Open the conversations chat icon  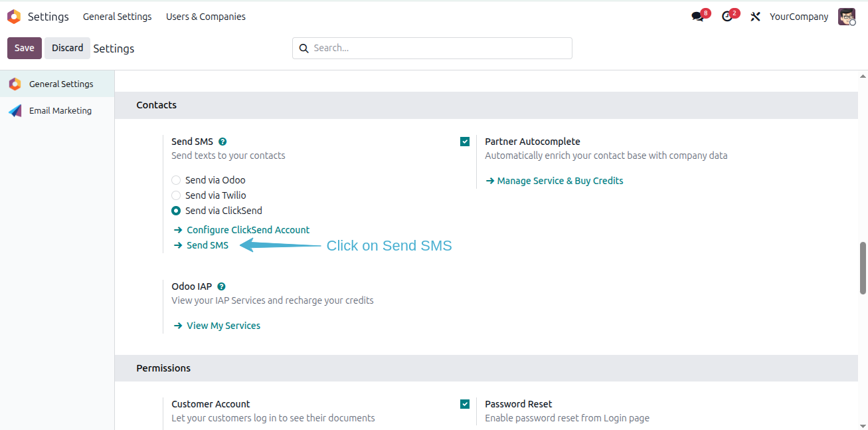click(697, 17)
